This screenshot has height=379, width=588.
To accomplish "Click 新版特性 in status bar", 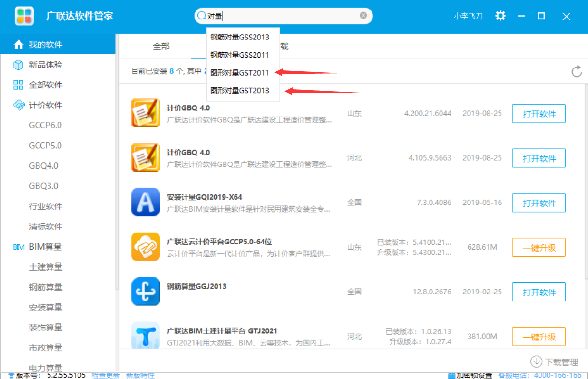I will pos(140,376).
